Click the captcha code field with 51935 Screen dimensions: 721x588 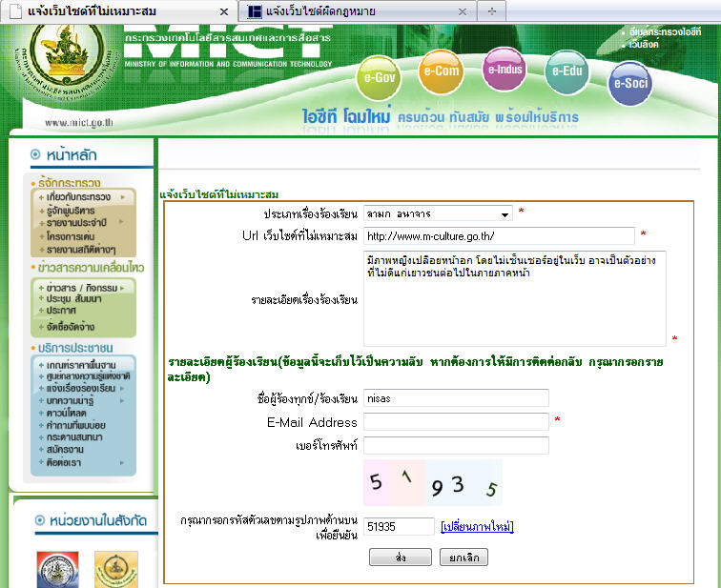[399, 526]
